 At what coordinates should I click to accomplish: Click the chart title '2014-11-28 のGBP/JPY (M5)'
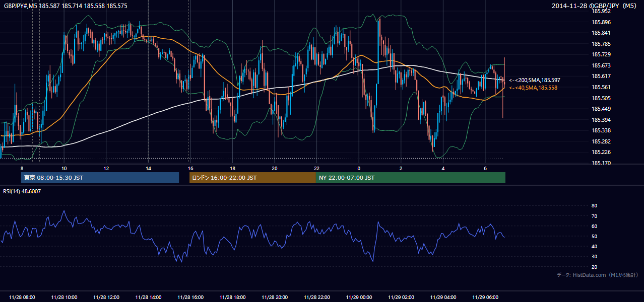pyautogui.click(x=595, y=6)
